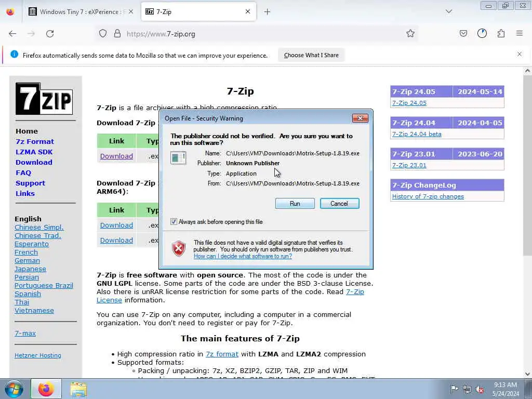Screen dimensions: 532x399
Task: Open Windows Explorer from the taskbar
Action: coord(79,389)
